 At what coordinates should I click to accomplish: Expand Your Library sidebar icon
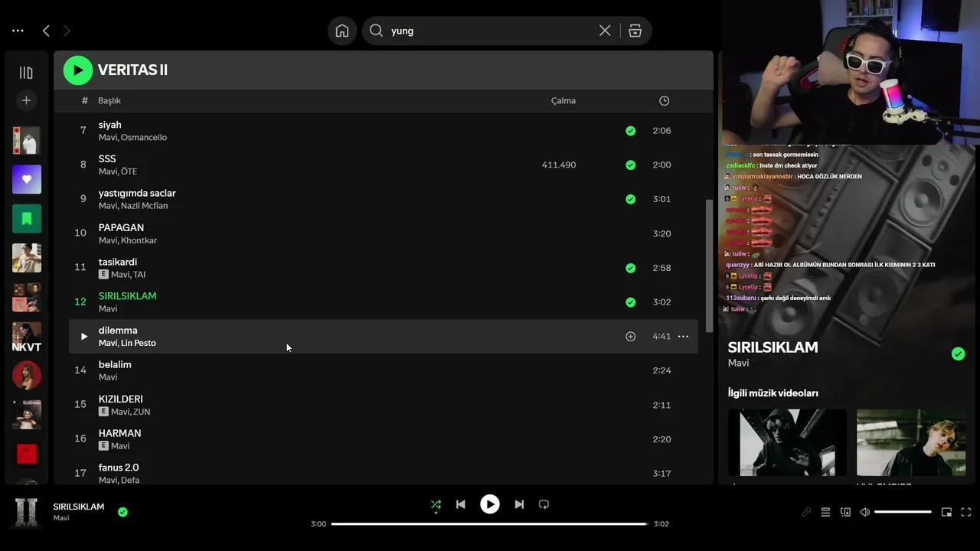(26, 73)
